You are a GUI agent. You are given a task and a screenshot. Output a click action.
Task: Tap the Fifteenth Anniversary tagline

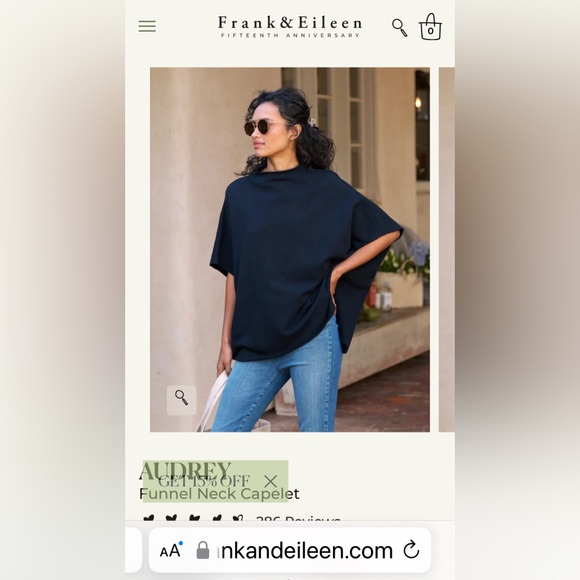click(x=290, y=36)
